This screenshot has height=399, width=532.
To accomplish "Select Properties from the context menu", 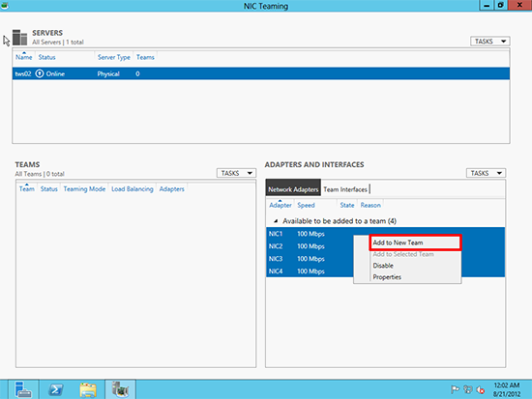I will pos(387,277).
